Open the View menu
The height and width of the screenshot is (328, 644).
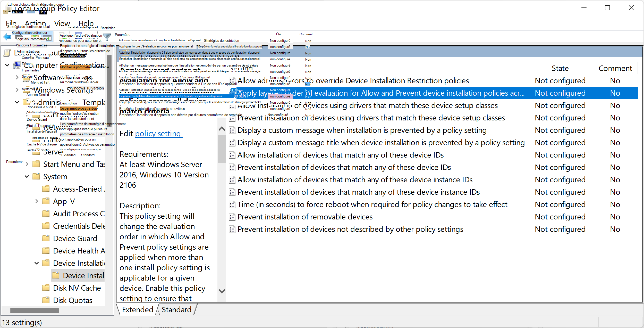click(62, 23)
